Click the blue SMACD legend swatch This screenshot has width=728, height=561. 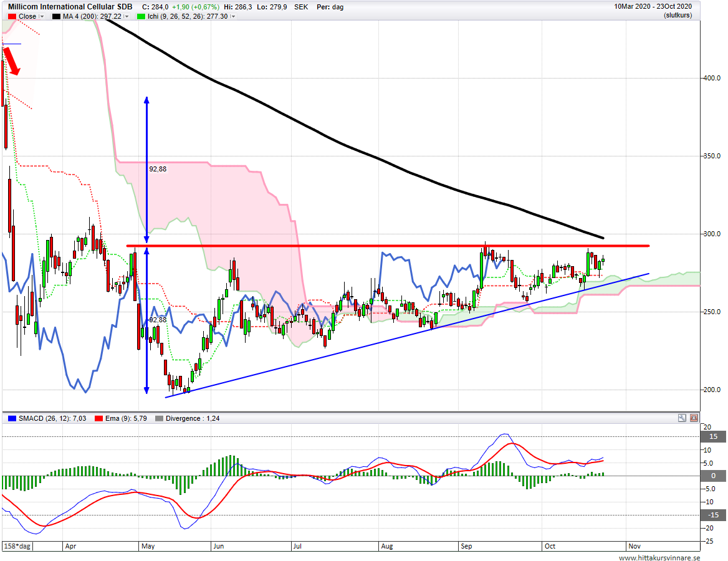coord(12,418)
